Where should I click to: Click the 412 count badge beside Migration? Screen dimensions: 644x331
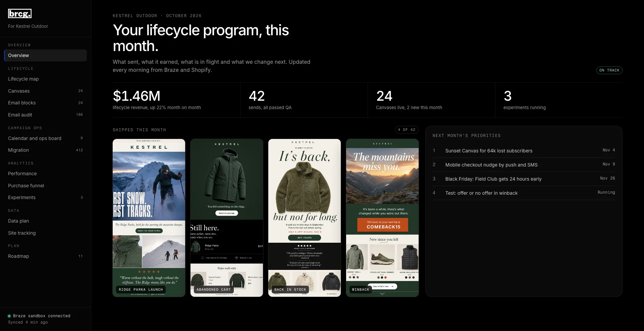tap(79, 150)
